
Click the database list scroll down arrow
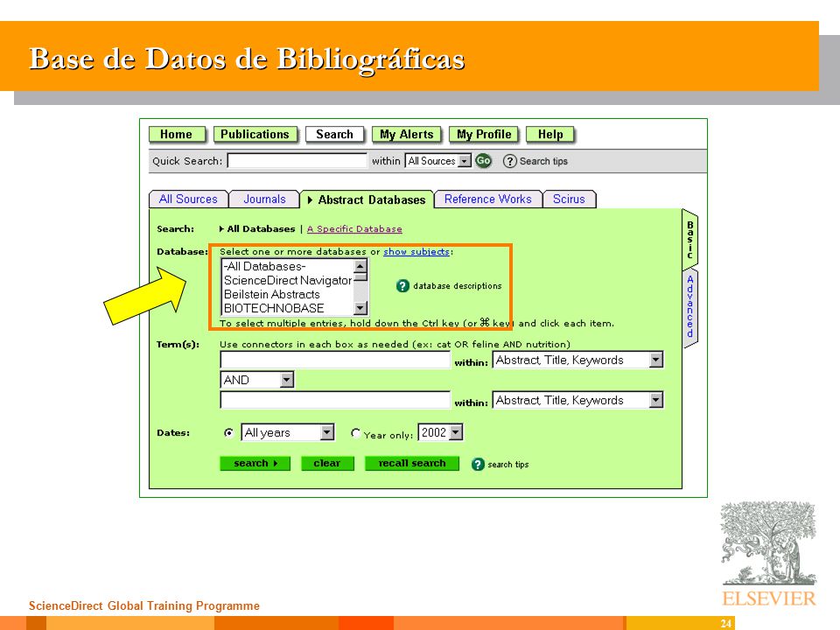(360, 308)
